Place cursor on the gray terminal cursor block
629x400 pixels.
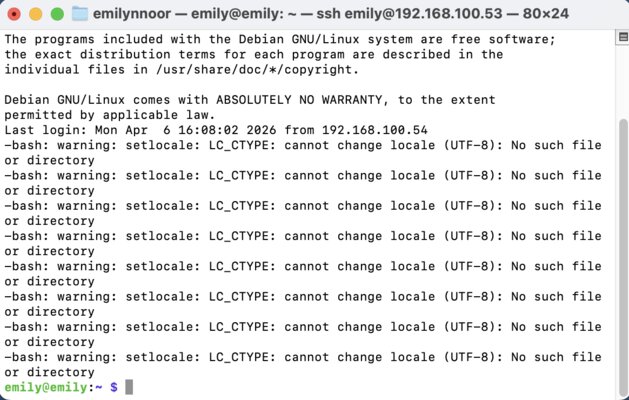click(x=128, y=386)
